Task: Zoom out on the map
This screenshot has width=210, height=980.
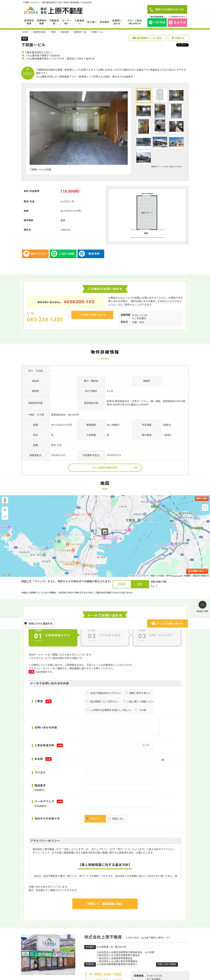Action: point(5,517)
